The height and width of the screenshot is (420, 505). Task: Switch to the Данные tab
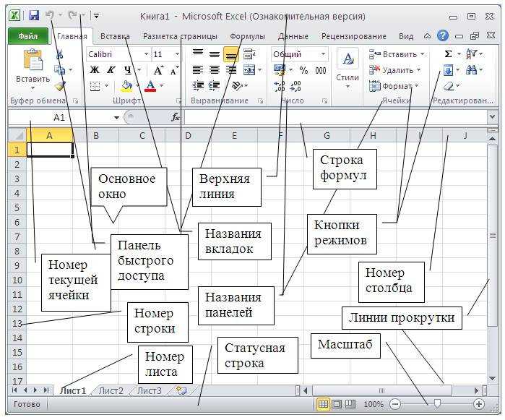pos(293,36)
